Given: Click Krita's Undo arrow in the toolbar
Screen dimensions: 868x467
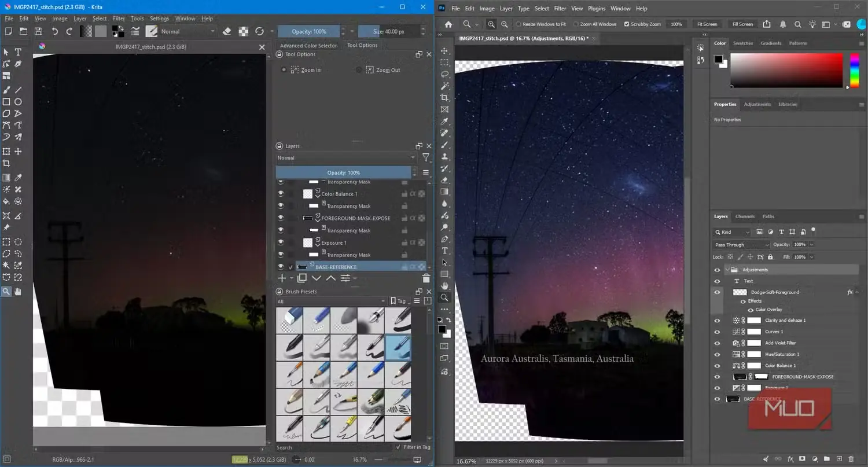Looking at the screenshot, I should point(55,31).
